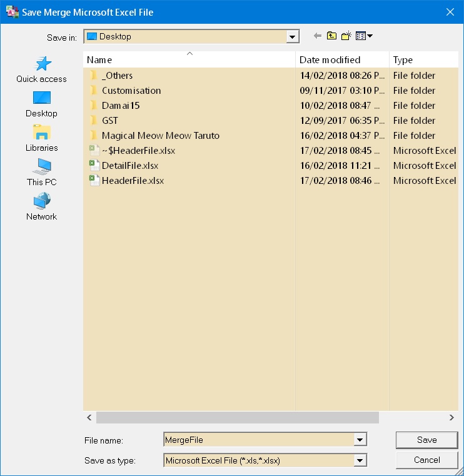464x476 pixels.
Task: Go up one folder level icon
Action: tap(331, 36)
